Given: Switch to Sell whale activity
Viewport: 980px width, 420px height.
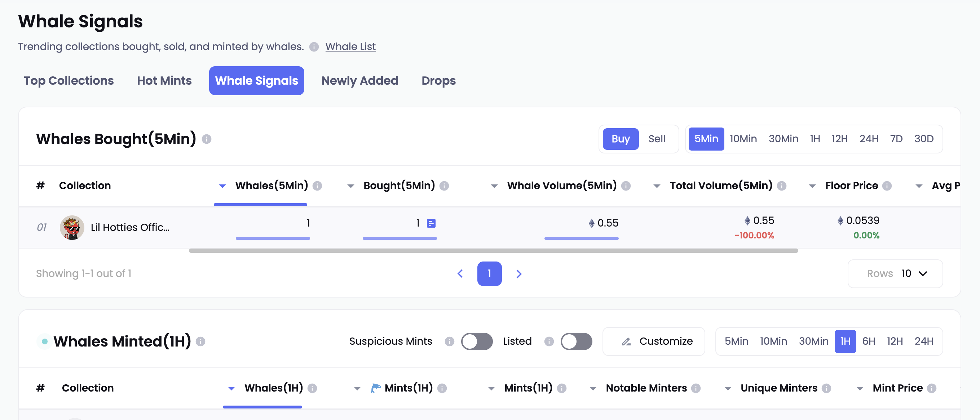Looking at the screenshot, I should coord(657,139).
